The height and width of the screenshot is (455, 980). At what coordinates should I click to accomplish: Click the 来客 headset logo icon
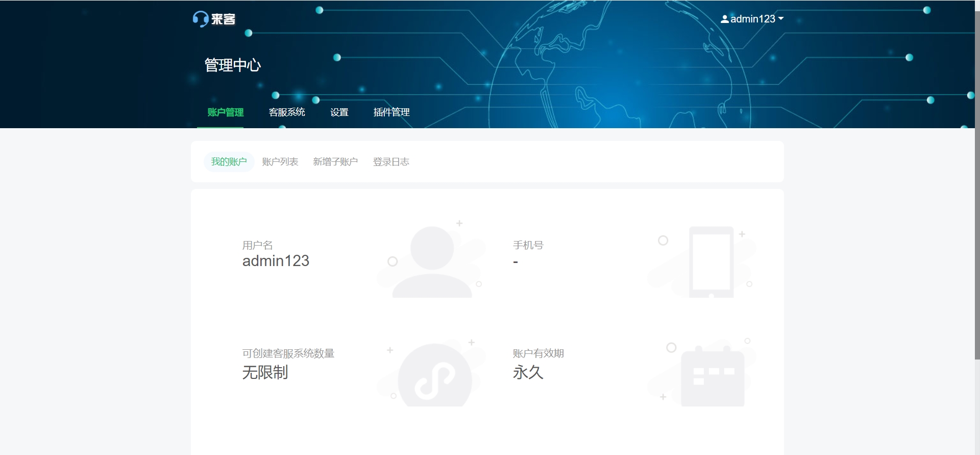pyautogui.click(x=201, y=19)
